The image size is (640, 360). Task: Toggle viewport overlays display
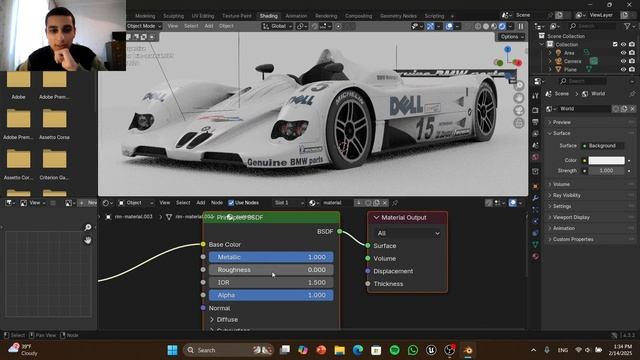(x=449, y=26)
